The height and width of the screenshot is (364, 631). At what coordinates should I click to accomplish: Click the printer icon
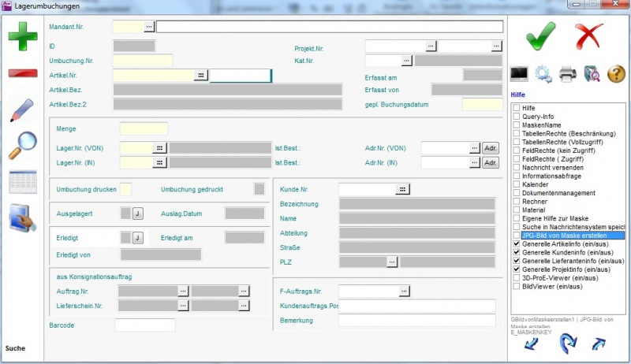click(x=568, y=75)
